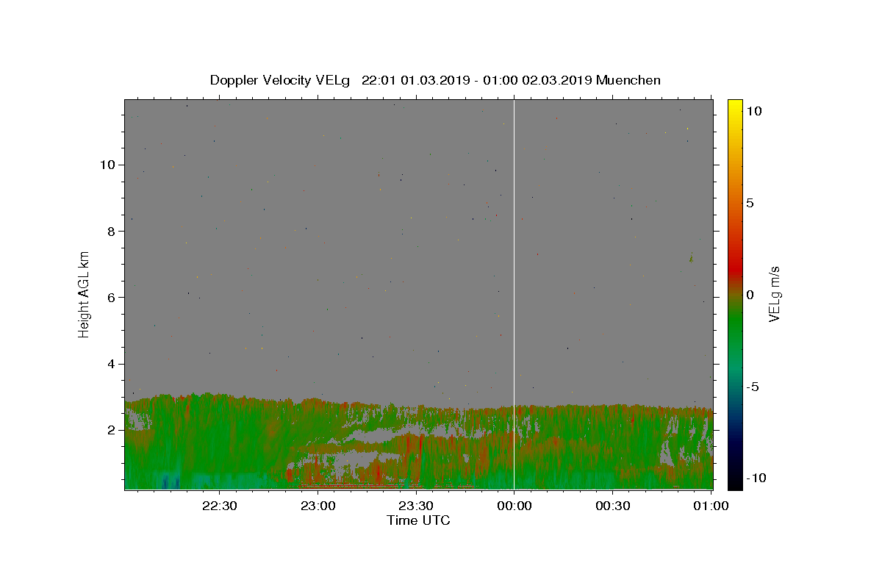The image size is (882, 588).
Task: Click the '01:00' time axis label
Action: click(x=711, y=506)
